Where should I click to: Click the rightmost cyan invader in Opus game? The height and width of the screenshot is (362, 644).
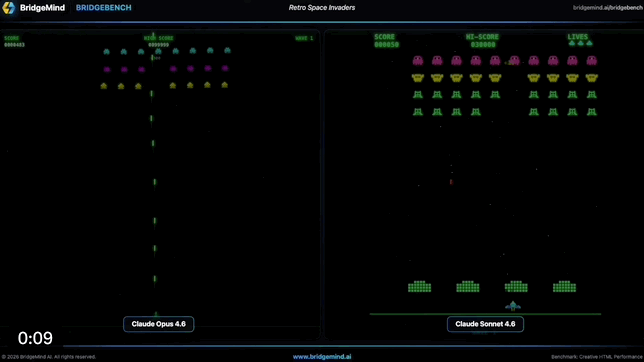click(228, 51)
